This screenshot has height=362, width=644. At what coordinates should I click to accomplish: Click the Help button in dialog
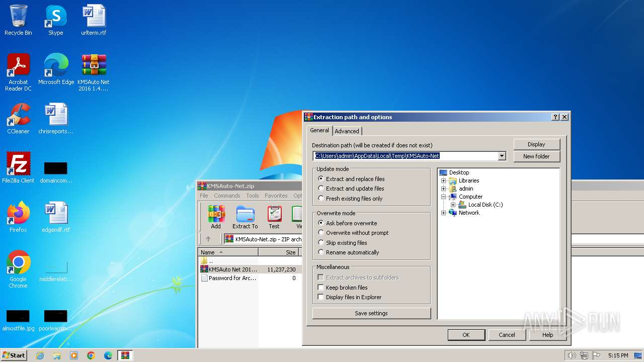click(x=547, y=335)
